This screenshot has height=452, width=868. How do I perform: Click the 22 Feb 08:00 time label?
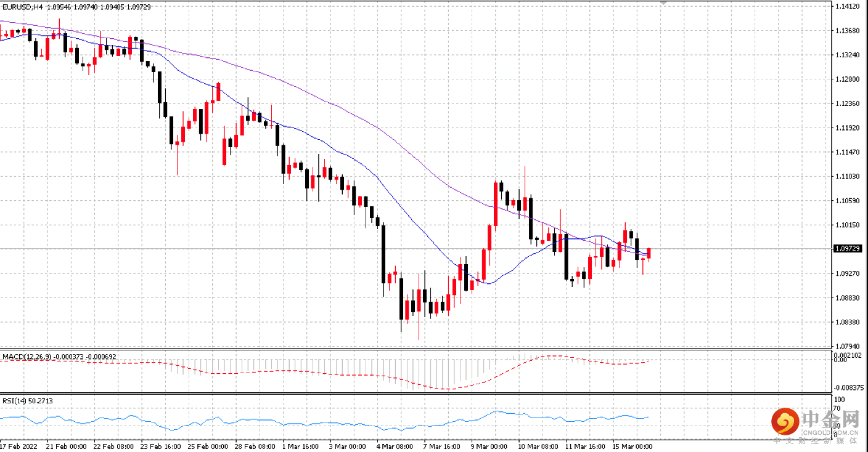(x=113, y=446)
